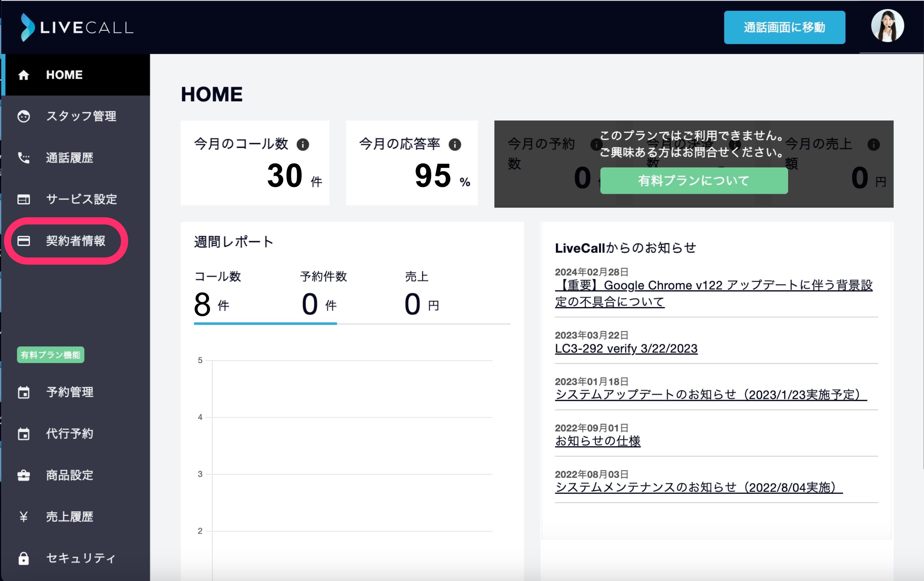Screen dimensions: 924x581
Task: Open the お知らせの仕様 link
Action: pos(598,441)
